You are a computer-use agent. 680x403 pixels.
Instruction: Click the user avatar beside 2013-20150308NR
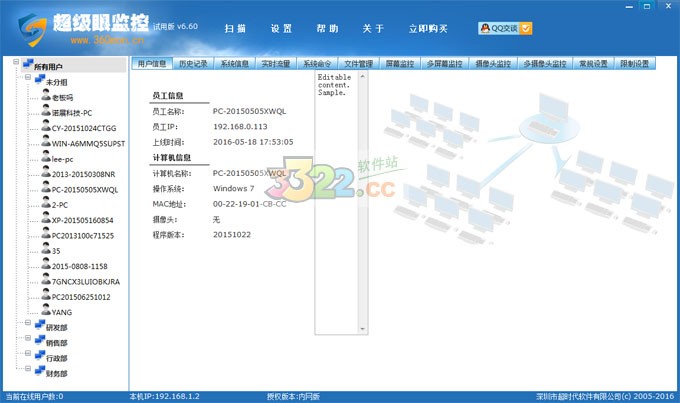coord(46,172)
